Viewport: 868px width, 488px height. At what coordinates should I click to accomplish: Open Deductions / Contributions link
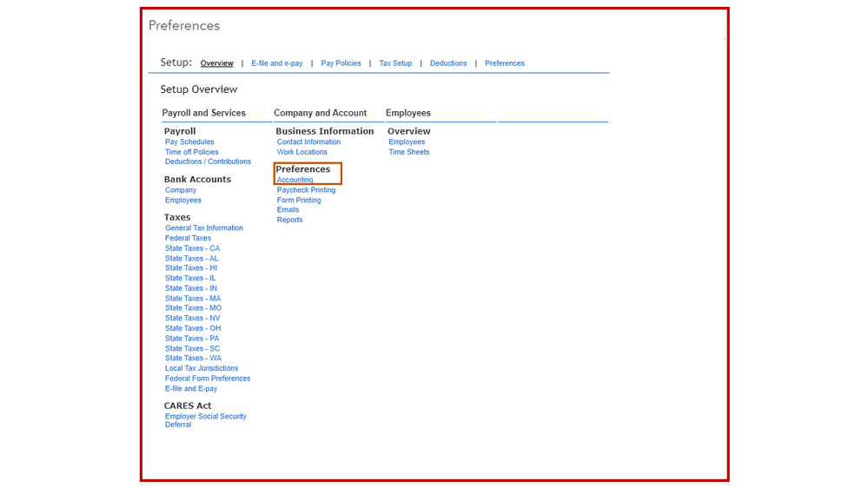point(208,162)
